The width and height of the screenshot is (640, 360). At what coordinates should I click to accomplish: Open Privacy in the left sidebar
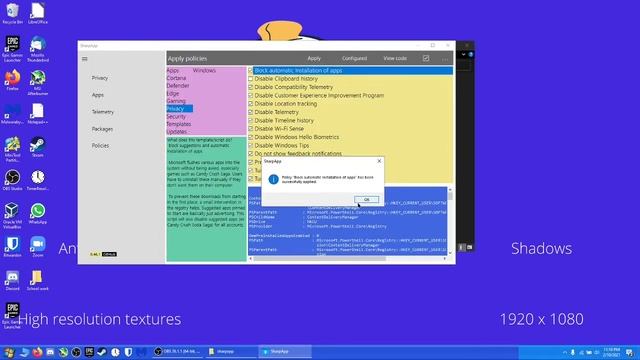pos(100,78)
